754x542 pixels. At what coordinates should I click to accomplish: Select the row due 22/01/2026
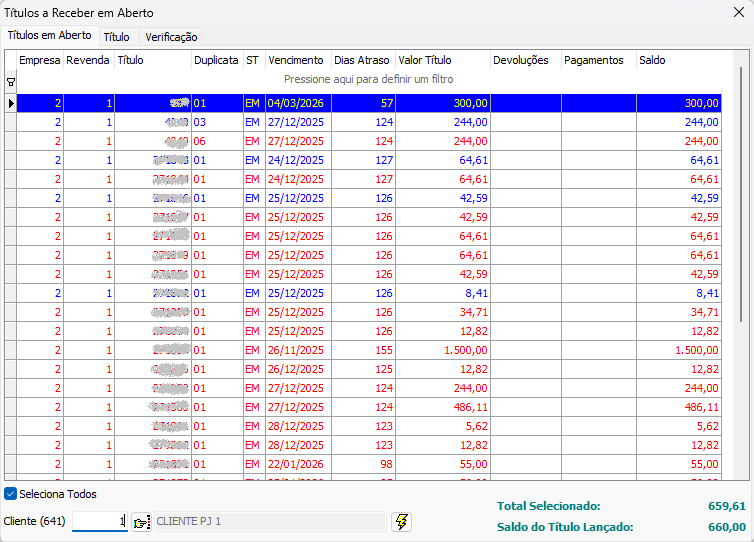[369, 464]
